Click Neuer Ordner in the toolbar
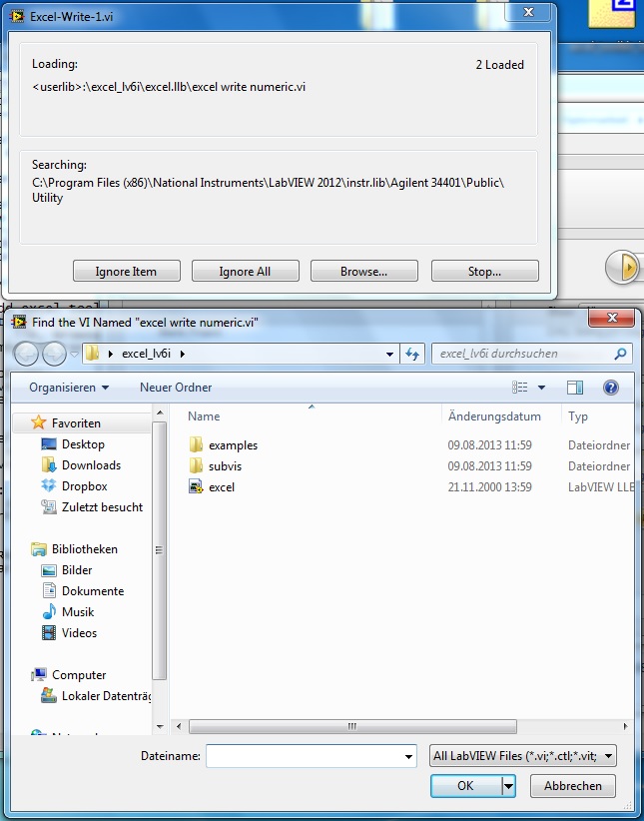Image resolution: width=644 pixels, height=821 pixels. point(176,388)
